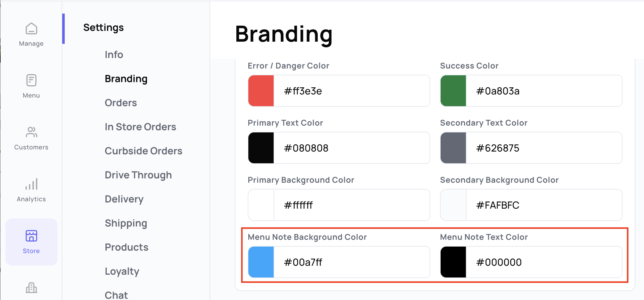The image size is (644, 300).
Task: Navigate to Delivery settings
Action: click(x=124, y=199)
